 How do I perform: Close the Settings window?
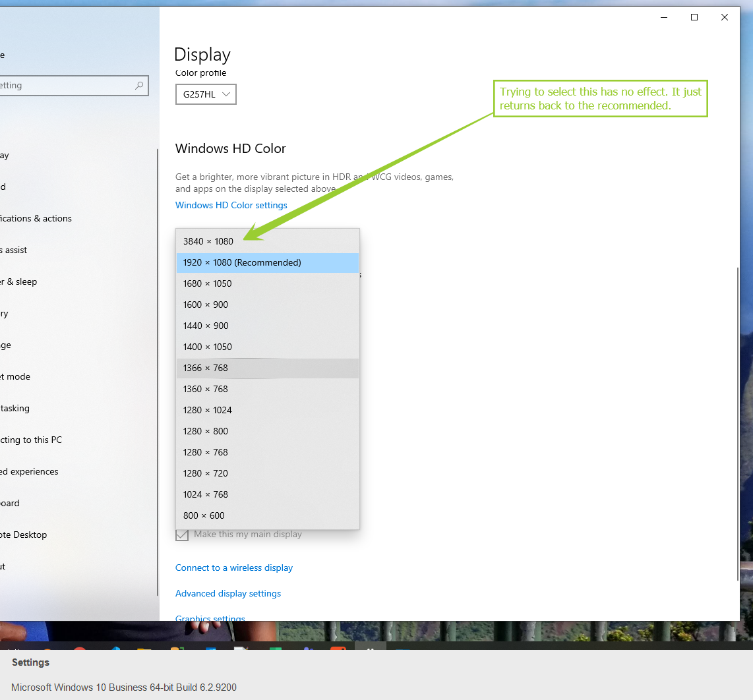click(725, 18)
